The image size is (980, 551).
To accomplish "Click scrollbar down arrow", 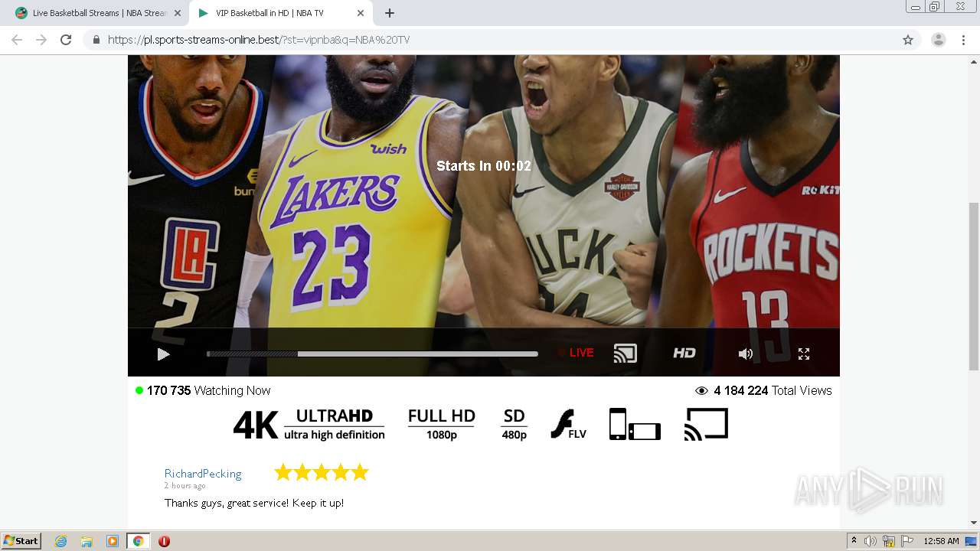I will pyautogui.click(x=974, y=523).
